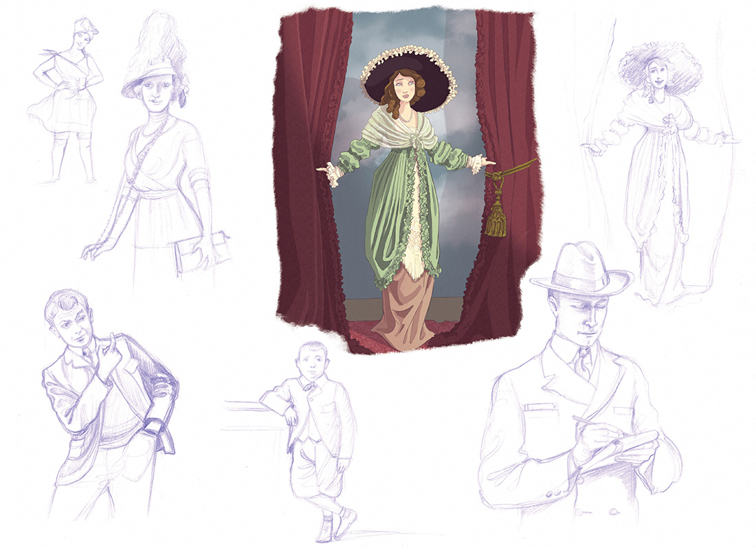Select the sketch of girl with hands on hips
Viewport: 756px width, 548px height.
(x=67, y=103)
